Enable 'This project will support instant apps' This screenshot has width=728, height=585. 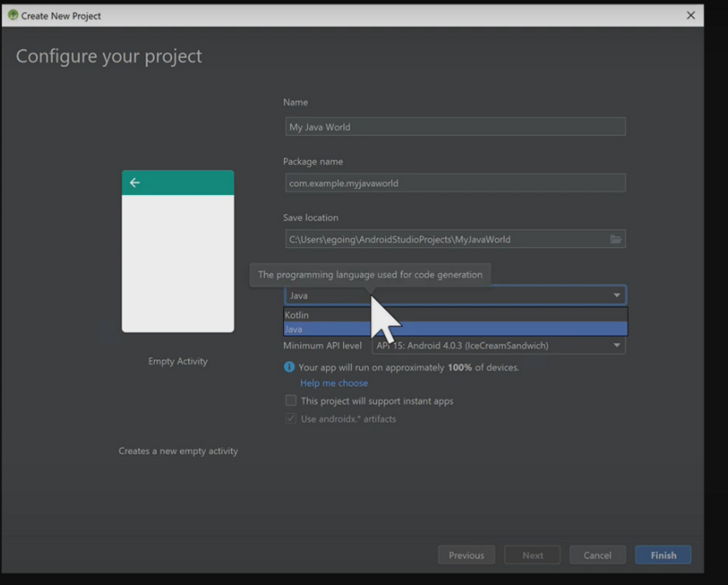291,400
